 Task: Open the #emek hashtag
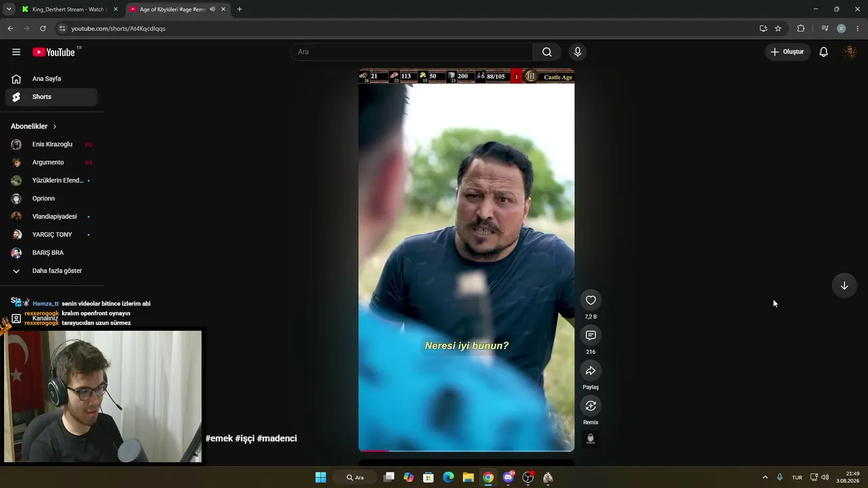click(219, 439)
